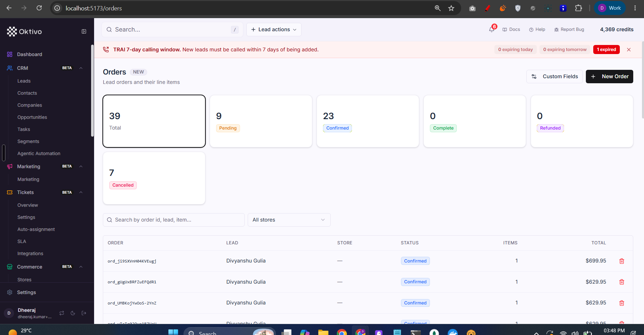Screen dimensions: 644x335
Task: Click the sidebar scrollbar
Action: pos(92,91)
